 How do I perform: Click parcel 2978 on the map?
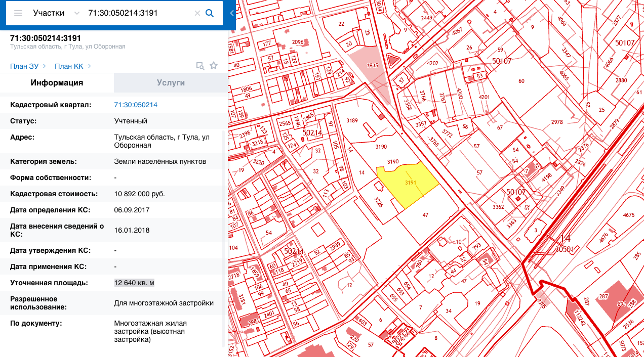point(557,122)
